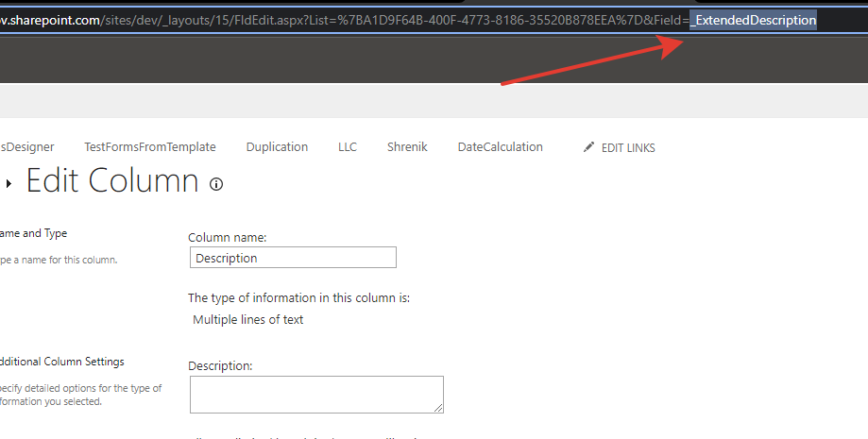Open the partially visible sDesigner link

pyautogui.click(x=26, y=147)
